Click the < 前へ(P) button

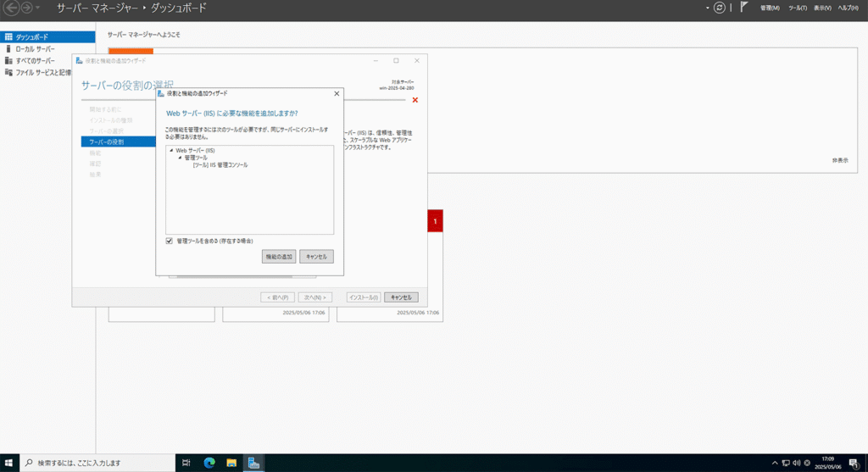tap(277, 297)
